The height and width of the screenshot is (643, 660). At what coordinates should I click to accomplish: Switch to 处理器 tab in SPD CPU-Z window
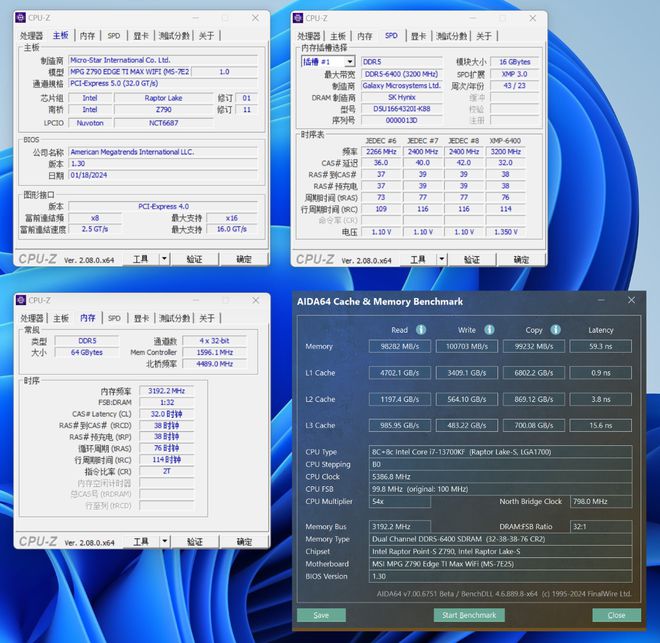309,36
